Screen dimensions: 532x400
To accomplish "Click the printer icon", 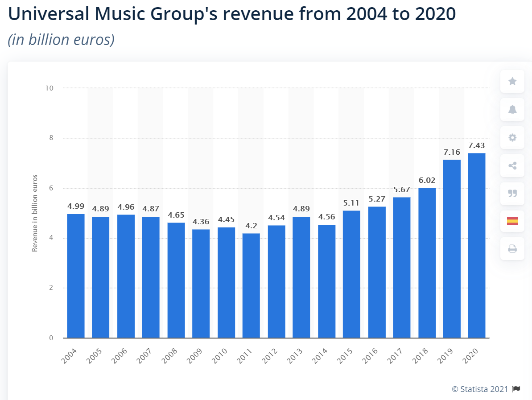I will click(x=512, y=249).
